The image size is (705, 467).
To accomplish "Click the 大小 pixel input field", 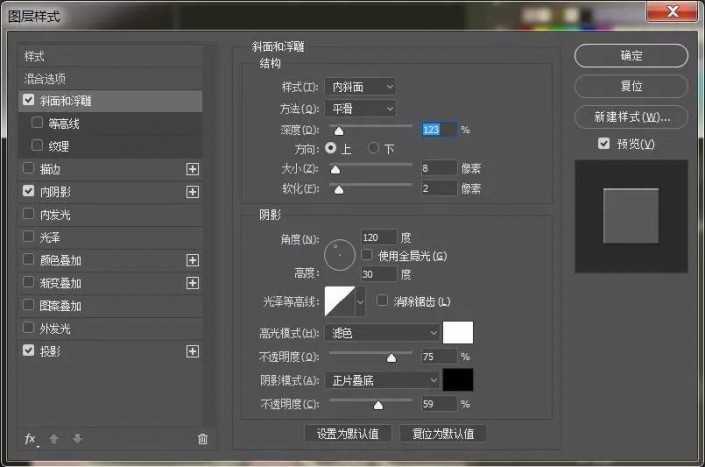I will (x=439, y=168).
